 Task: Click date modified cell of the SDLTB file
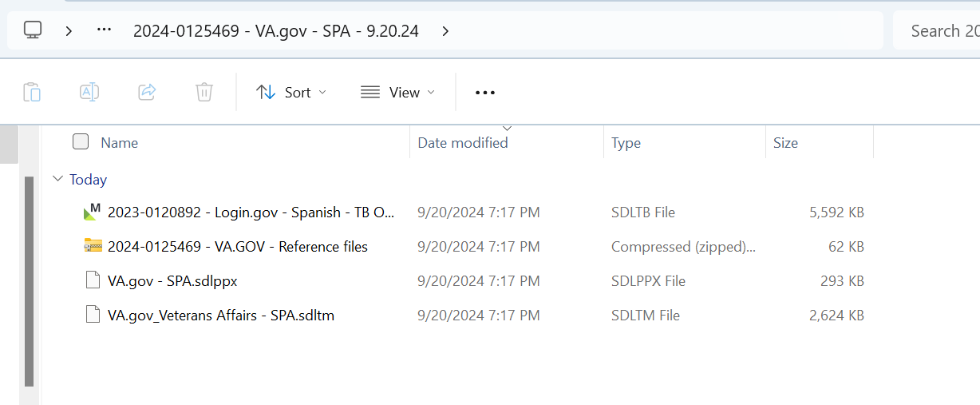pos(479,212)
